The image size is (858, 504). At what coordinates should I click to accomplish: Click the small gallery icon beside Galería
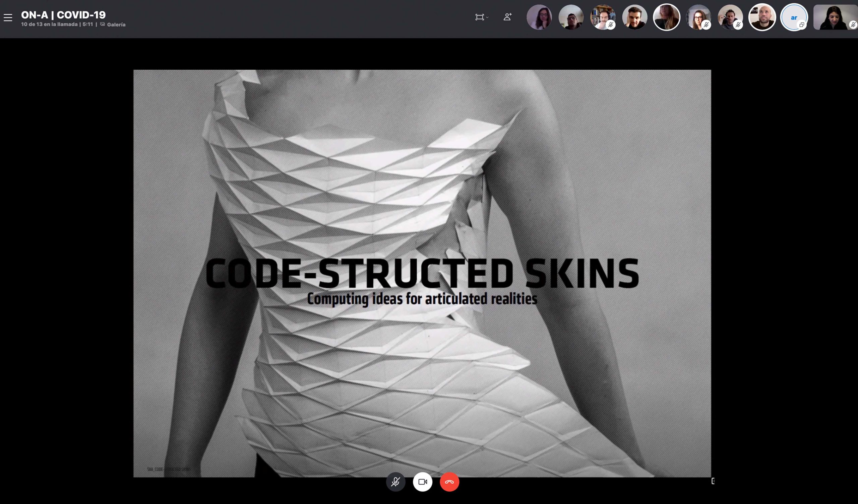(x=103, y=24)
